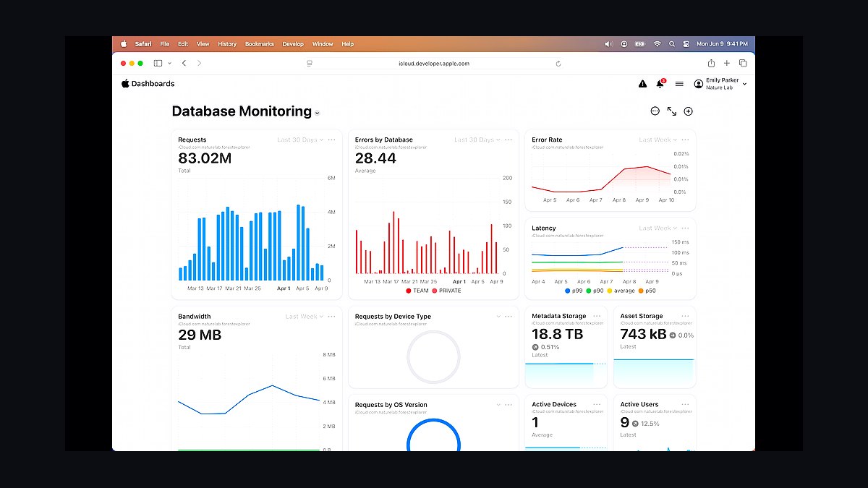Click the macOS clock Mon Jun 9
Image resolution: width=868 pixels, height=488 pixels.
[x=722, y=44]
